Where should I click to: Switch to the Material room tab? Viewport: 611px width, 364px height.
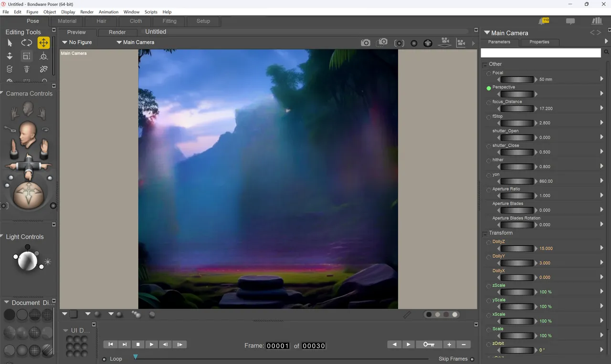point(67,21)
